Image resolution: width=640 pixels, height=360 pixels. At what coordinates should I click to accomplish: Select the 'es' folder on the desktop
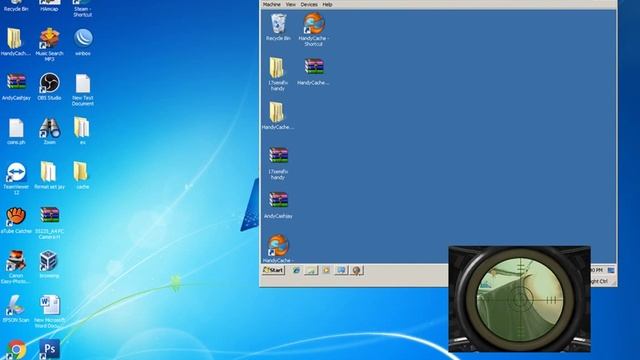[82, 131]
